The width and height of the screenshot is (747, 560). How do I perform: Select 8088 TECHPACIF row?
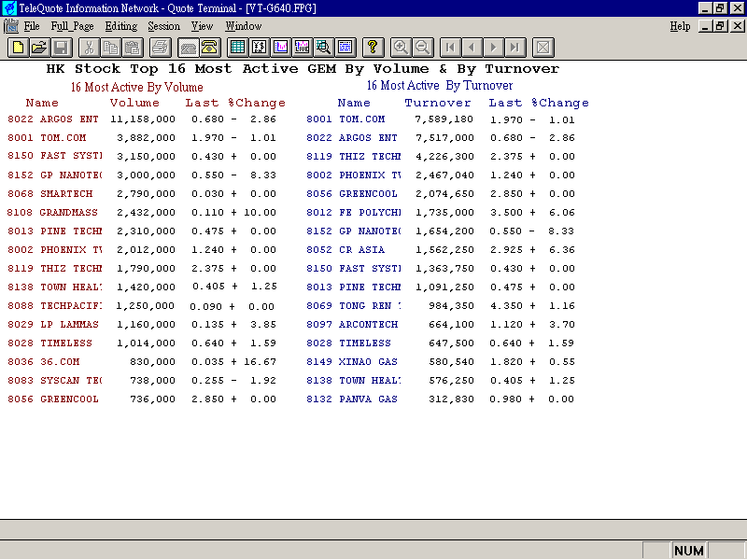(142, 306)
